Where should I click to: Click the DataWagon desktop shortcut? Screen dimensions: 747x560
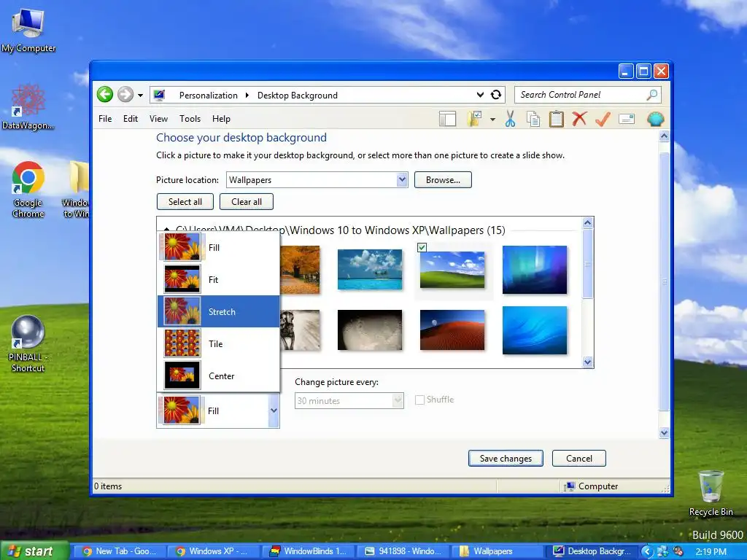click(x=28, y=107)
